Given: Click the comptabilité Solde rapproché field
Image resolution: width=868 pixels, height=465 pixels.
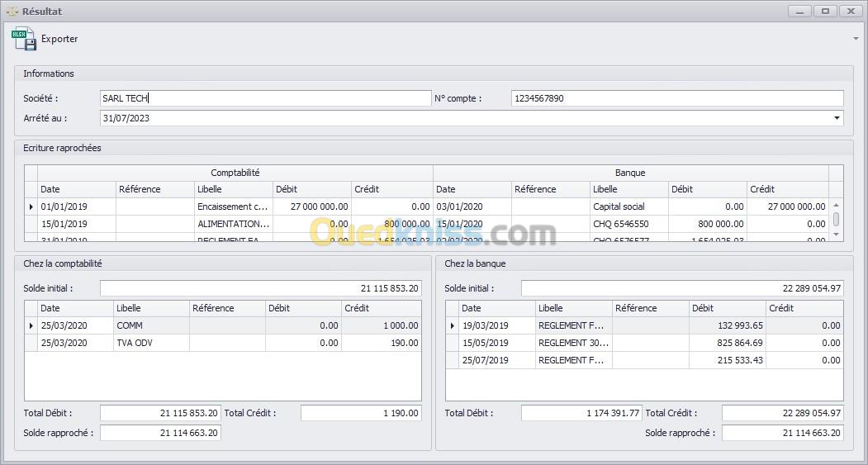Looking at the screenshot, I should pos(160,433).
